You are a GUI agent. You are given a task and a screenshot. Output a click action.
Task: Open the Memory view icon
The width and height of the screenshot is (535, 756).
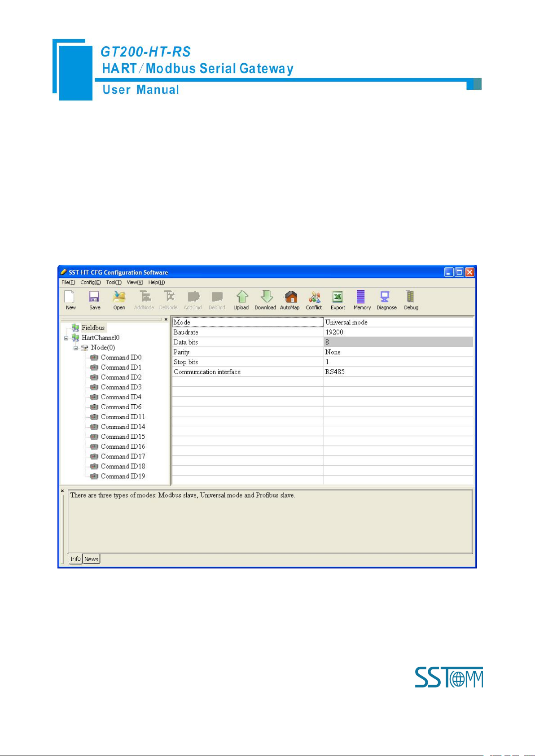point(361,297)
